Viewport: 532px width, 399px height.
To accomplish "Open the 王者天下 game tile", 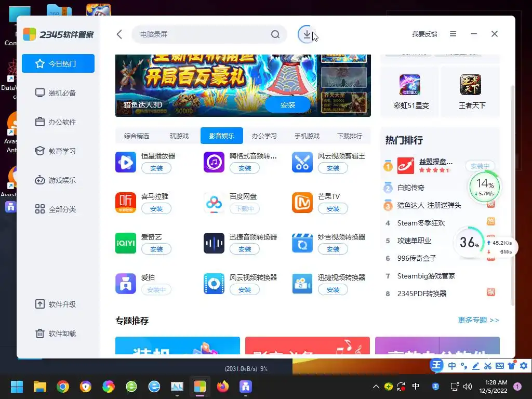I will [x=471, y=91].
